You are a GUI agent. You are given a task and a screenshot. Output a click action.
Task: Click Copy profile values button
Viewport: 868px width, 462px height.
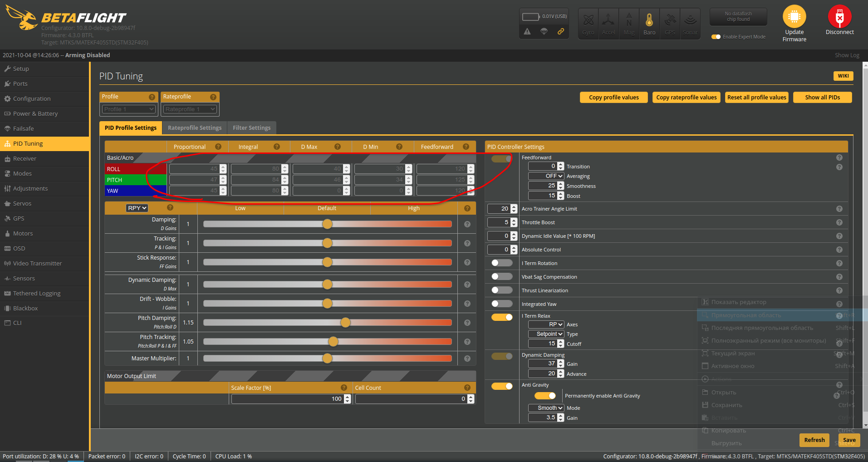pos(614,98)
